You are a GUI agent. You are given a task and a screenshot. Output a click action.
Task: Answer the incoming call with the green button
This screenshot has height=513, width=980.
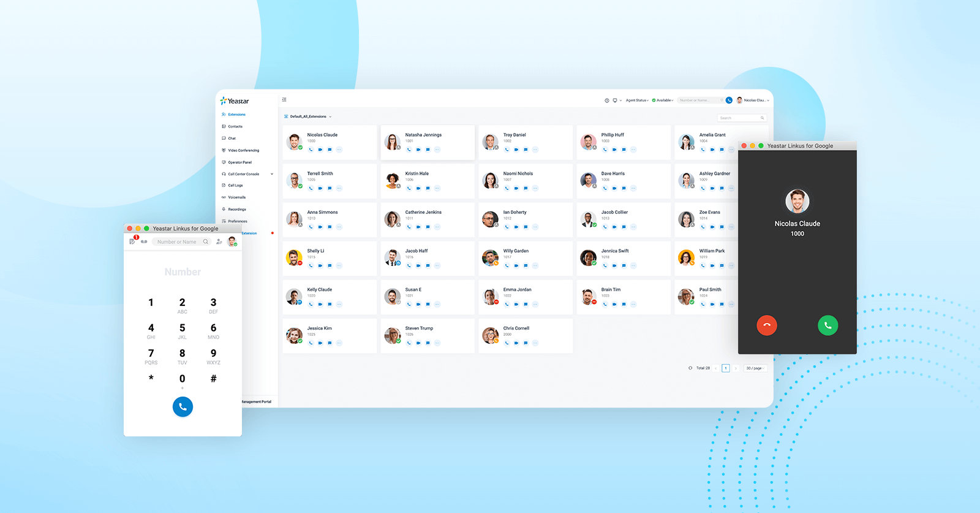tap(827, 325)
